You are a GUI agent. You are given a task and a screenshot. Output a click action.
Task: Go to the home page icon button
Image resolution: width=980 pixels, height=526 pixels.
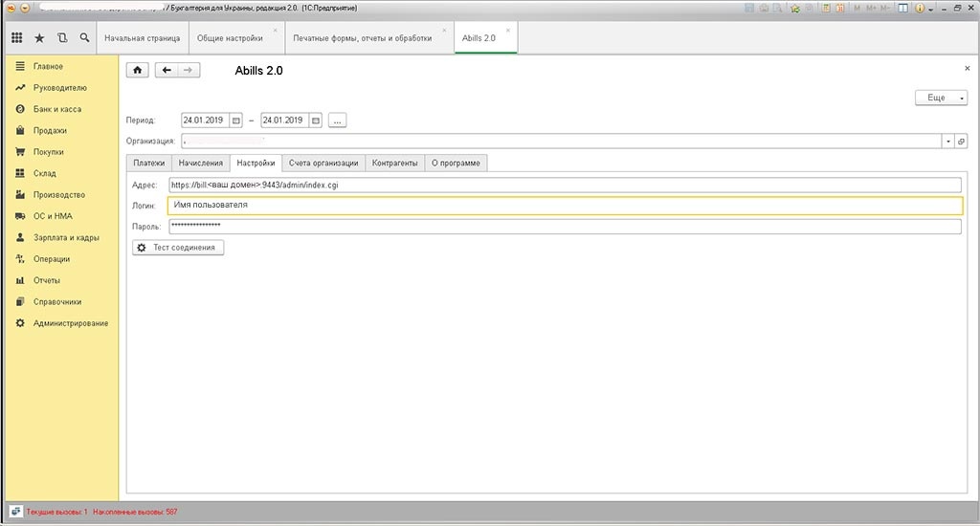click(x=138, y=70)
